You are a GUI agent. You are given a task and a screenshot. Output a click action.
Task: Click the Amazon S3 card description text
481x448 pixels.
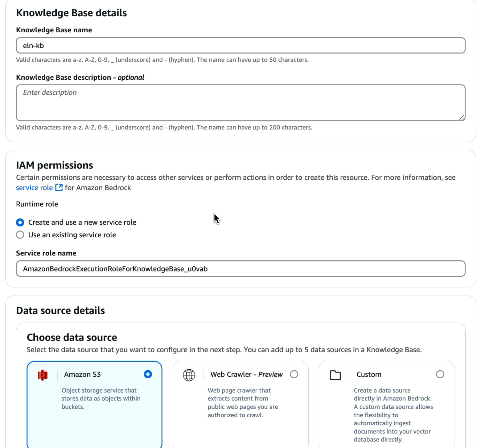[101, 398]
